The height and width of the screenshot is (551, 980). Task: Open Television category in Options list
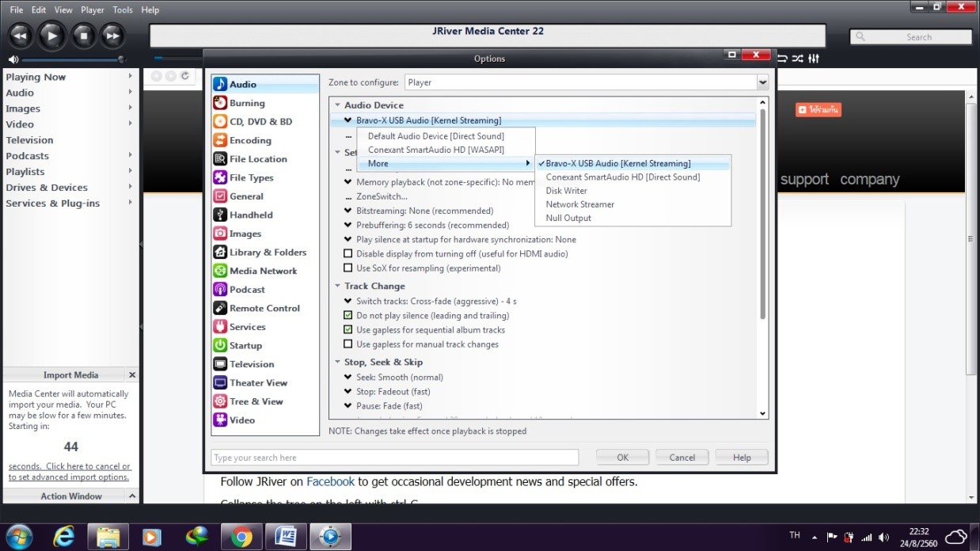[x=265, y=364]
